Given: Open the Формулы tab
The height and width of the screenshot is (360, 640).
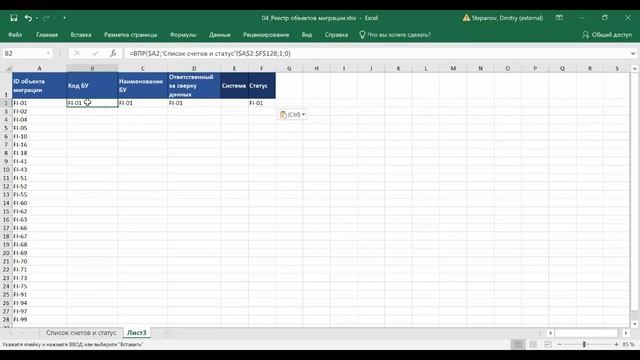Looking at the screenshot, I should tap(183, 35).
